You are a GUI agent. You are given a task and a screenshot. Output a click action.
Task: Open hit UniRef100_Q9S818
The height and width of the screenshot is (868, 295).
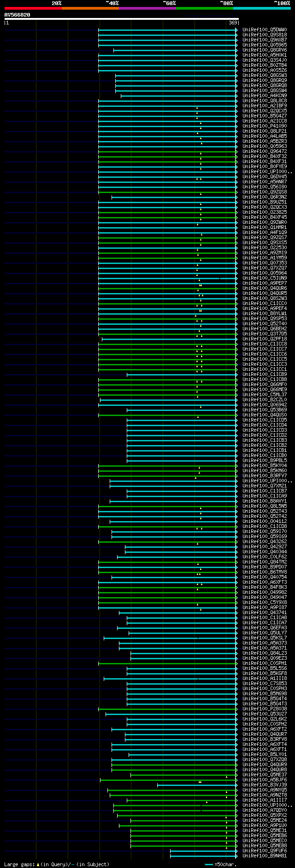[265, 35]
